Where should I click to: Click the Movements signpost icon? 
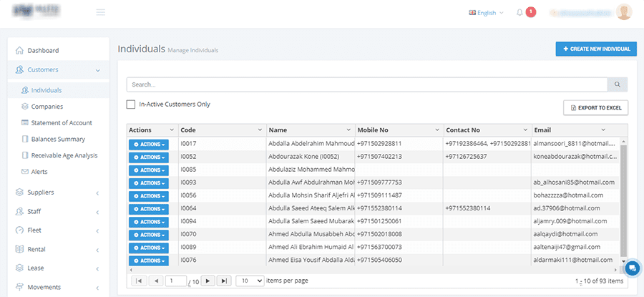19,287
